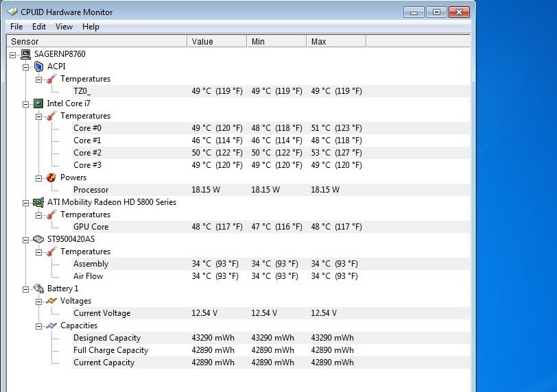Image resolution: width=557 pixels, height=392 pixels.
Task: Click the CPUID Hardware Monitor title bar icon
Action: pos(12,12)
